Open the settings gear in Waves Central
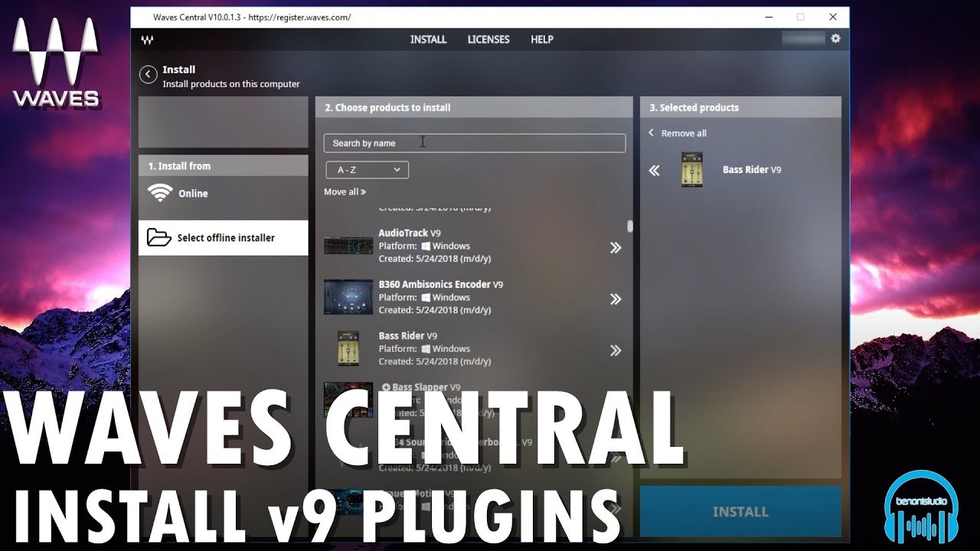 pos(835,38)
